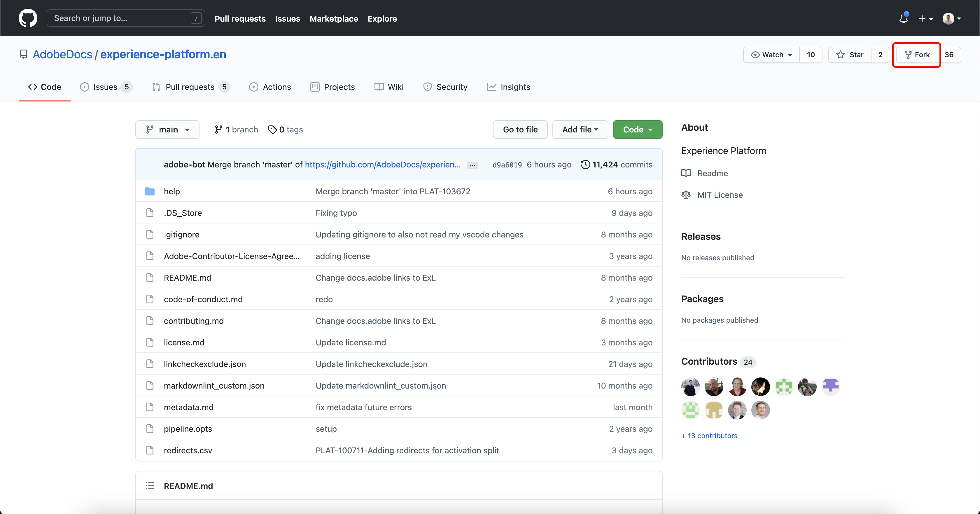
Task: Open the notifications bell
Action: [903, 18]
